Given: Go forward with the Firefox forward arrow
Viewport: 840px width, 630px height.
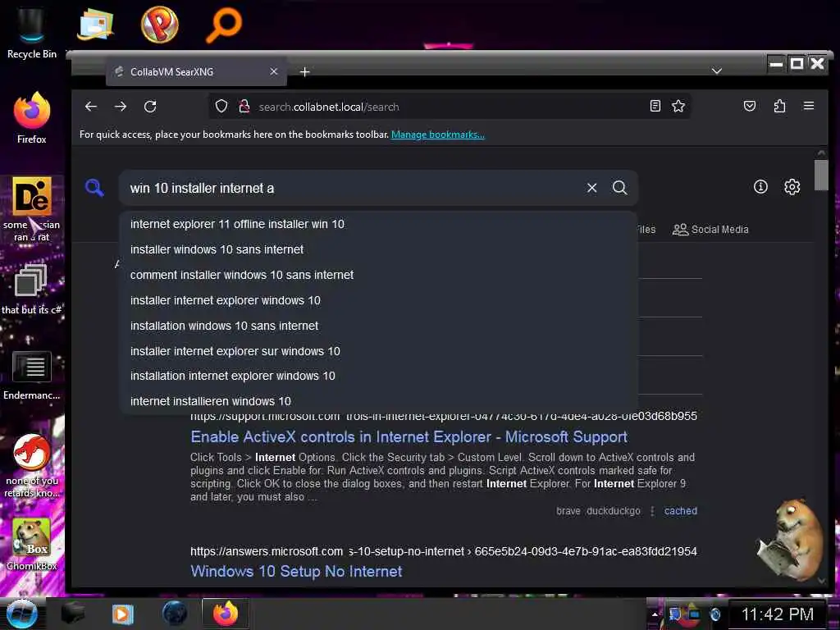Looking at the screenshot, I should click(121, 107).
